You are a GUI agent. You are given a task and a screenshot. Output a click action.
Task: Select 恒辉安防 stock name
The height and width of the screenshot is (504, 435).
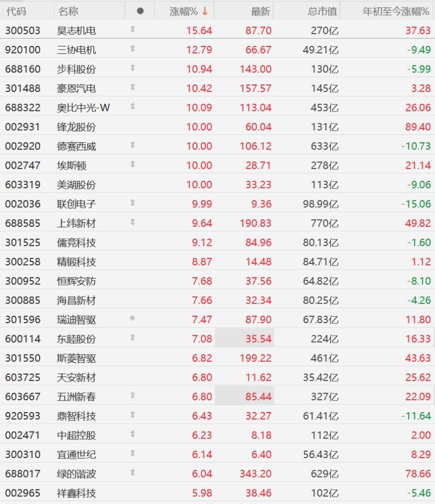(x=76, y=281)
